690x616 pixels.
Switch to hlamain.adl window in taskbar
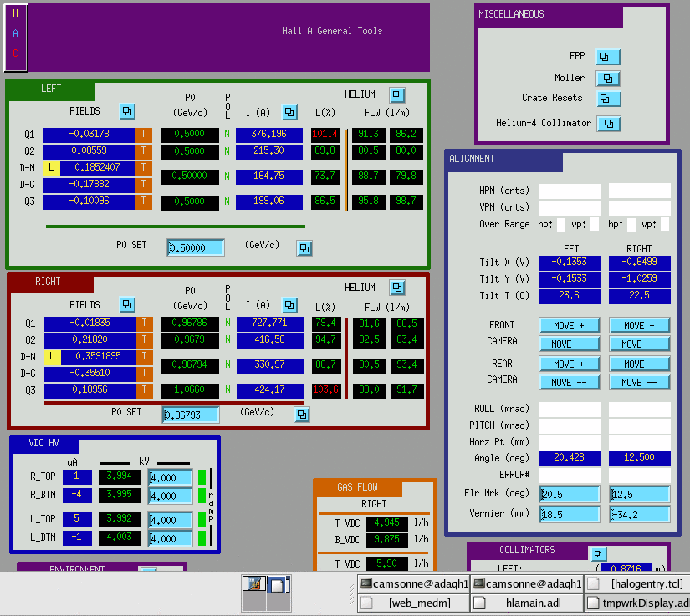coord(527,603)
